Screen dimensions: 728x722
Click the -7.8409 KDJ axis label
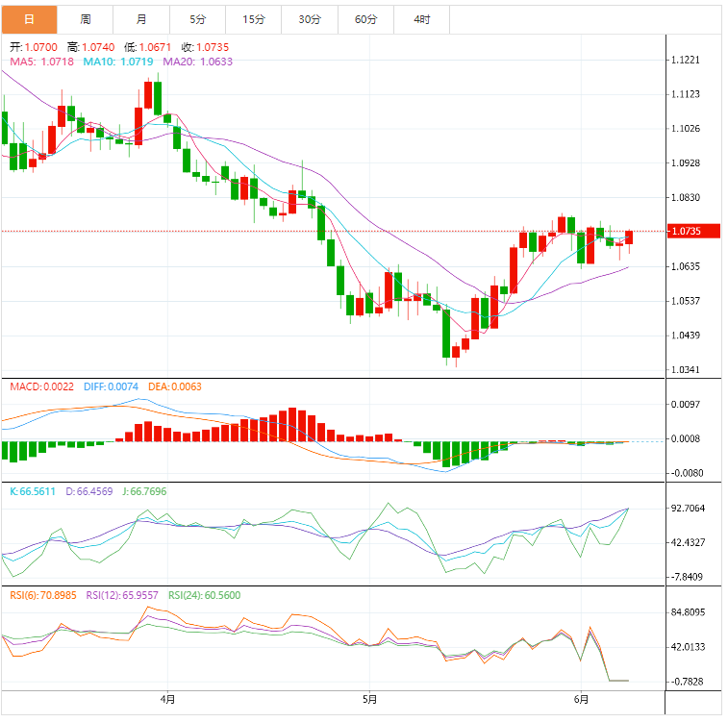[688, 577]
